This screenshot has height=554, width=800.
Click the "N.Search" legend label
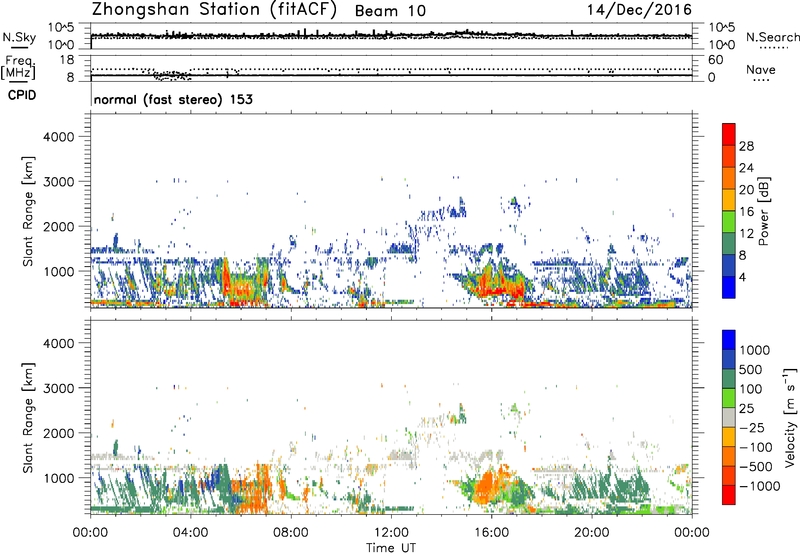(772, 37)
